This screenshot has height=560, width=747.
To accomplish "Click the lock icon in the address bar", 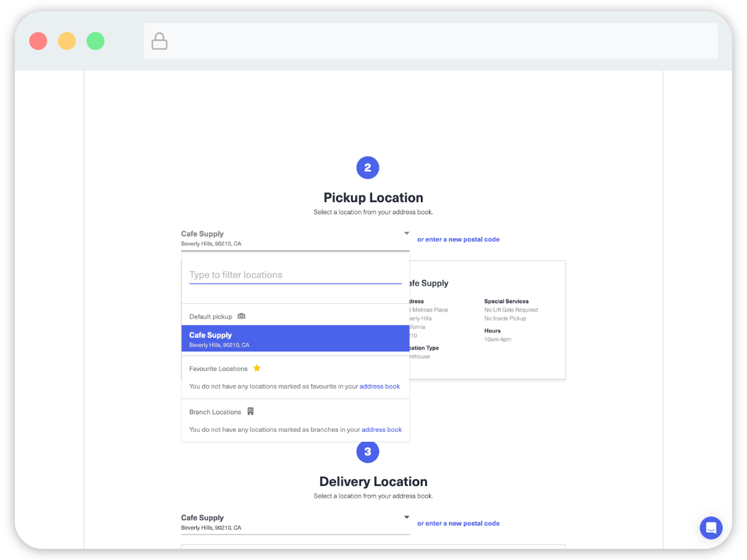I will [x=159, y=41].
